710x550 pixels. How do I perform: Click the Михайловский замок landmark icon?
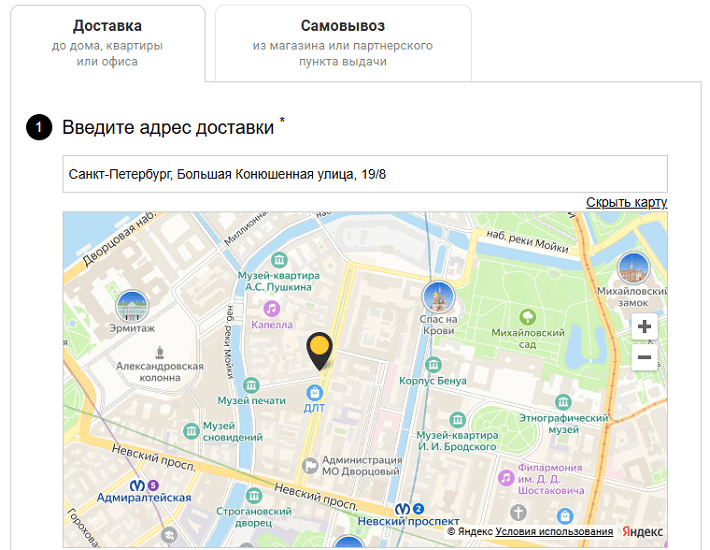[x=633, y=268]
